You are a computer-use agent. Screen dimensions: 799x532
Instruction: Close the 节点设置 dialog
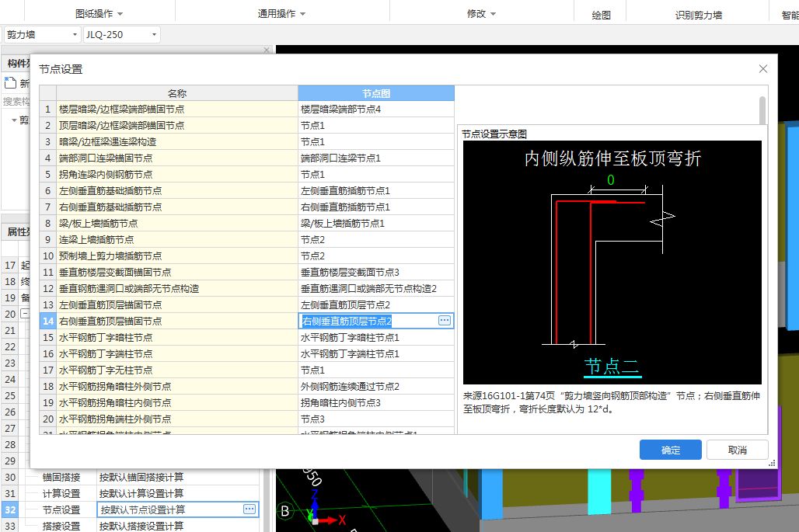pyautogui.click(x=762, y=68)
